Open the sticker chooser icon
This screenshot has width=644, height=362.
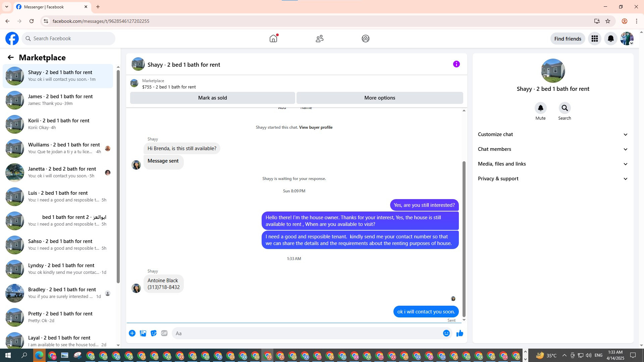tap(154, 333)
